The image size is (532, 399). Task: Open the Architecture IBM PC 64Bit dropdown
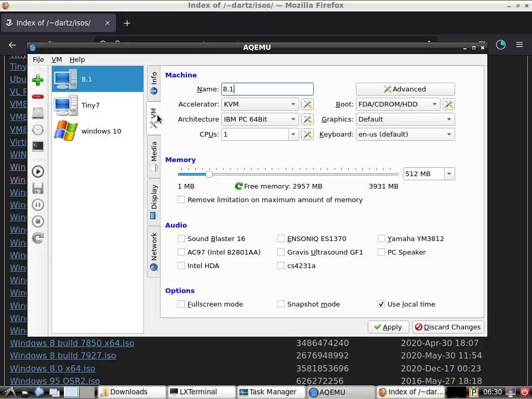tap(260, 119)
